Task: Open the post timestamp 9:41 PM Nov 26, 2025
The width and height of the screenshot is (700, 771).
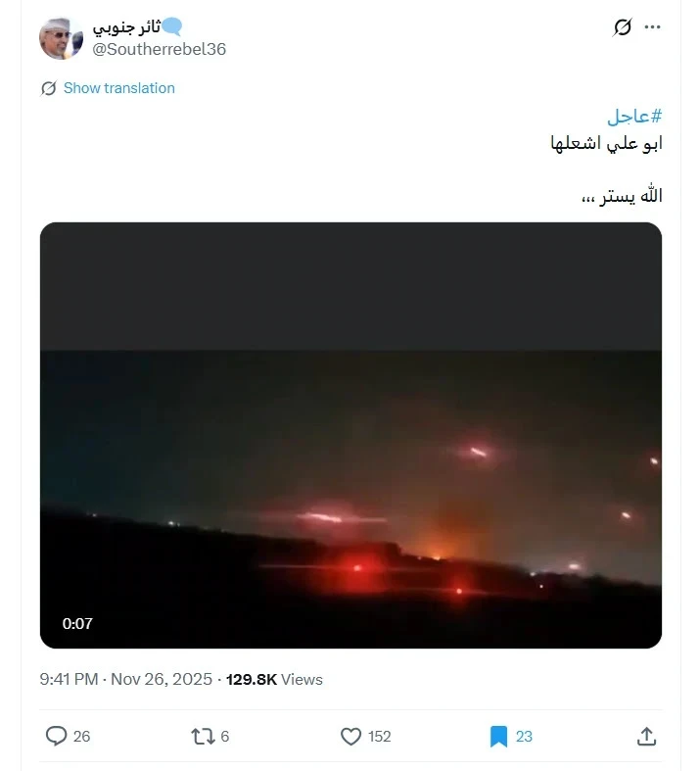Action: coord(125,679)
